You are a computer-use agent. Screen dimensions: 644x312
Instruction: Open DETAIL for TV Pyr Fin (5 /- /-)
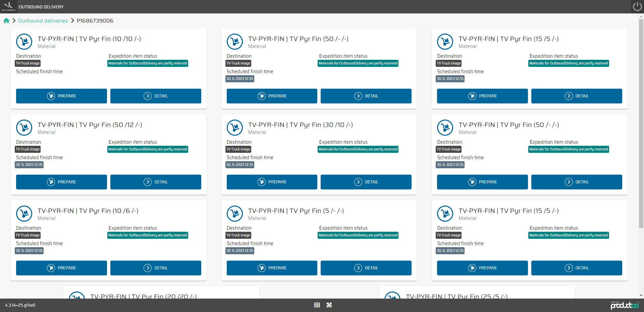tap(366, 268)
